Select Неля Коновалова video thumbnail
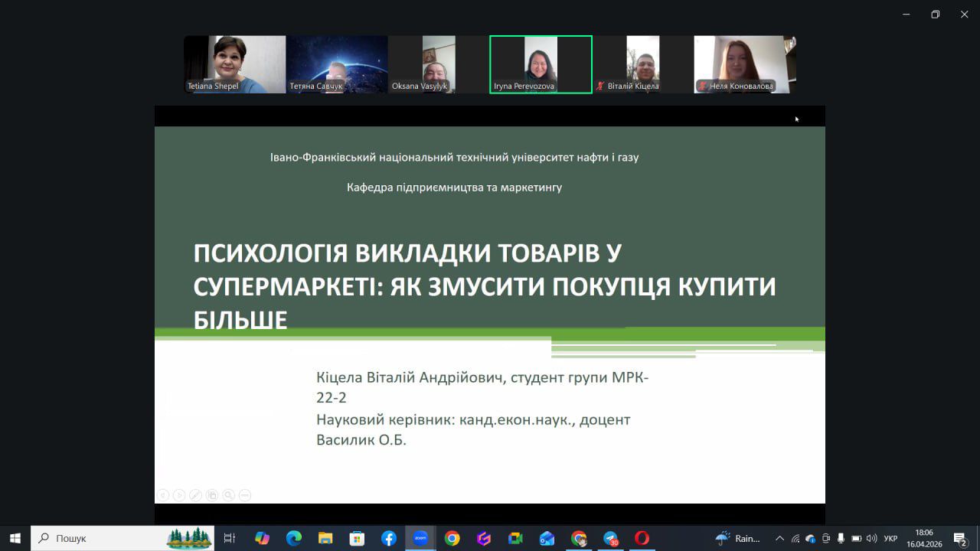Image resolution: width=980 pixels, height=551 pixels. 745,64
